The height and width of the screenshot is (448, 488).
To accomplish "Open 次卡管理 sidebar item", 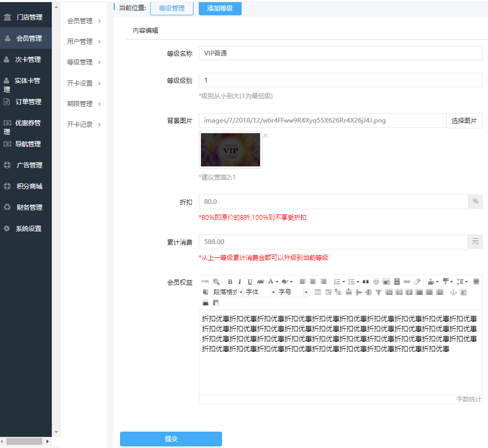I will tap(26, 59).
